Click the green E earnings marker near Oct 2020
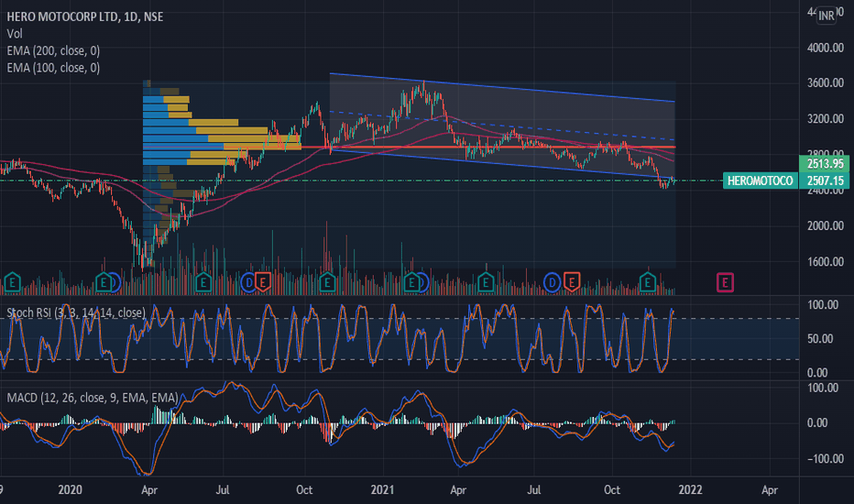This screenshot has height=504, width=854. [x=327, y=282]
